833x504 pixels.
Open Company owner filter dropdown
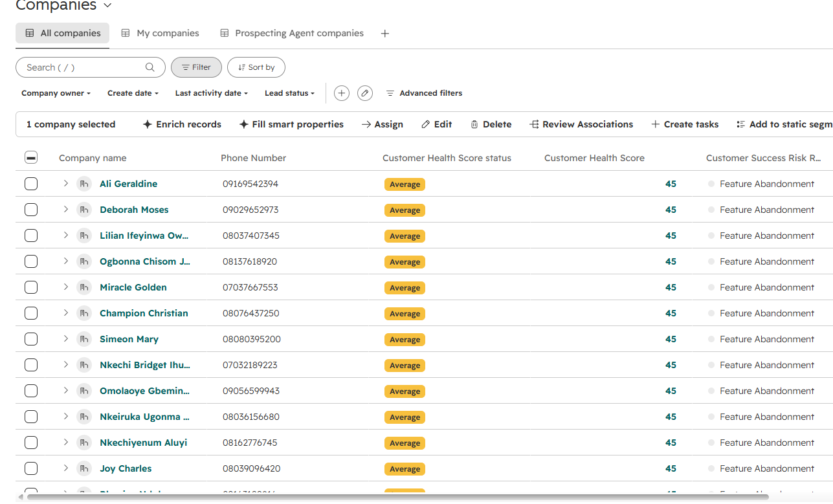point(56,93)
